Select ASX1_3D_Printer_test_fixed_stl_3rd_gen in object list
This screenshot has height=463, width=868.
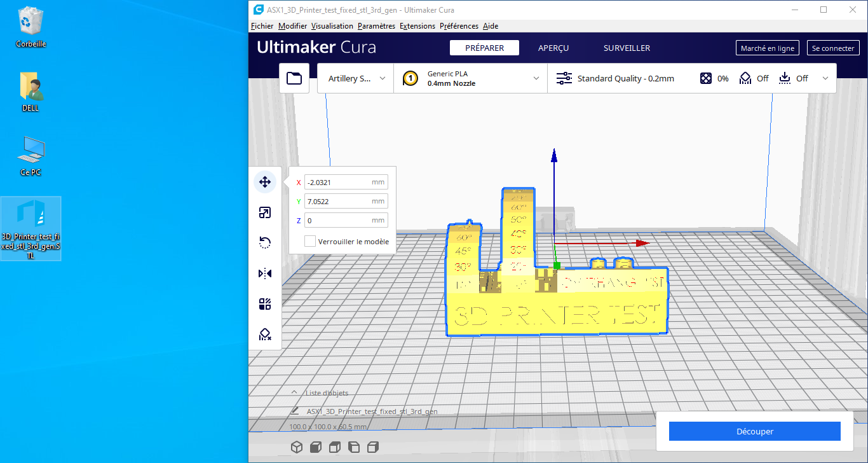372,411
